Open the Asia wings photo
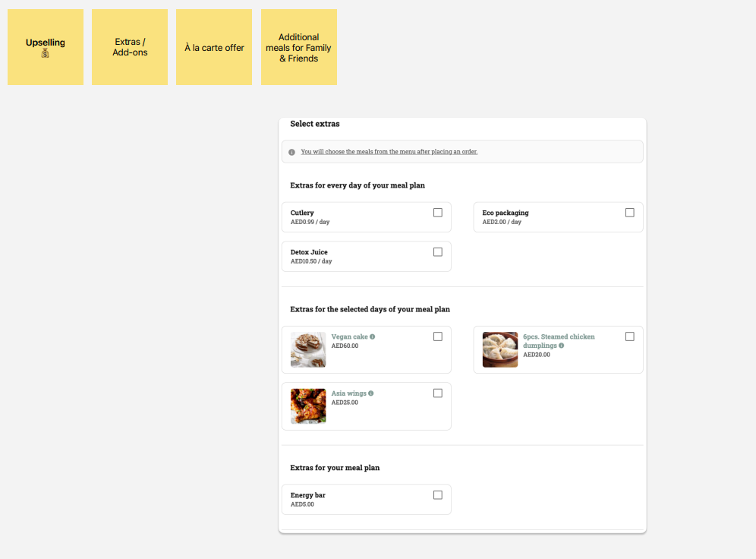The image size is (756, 559). [x=307, y=406]
